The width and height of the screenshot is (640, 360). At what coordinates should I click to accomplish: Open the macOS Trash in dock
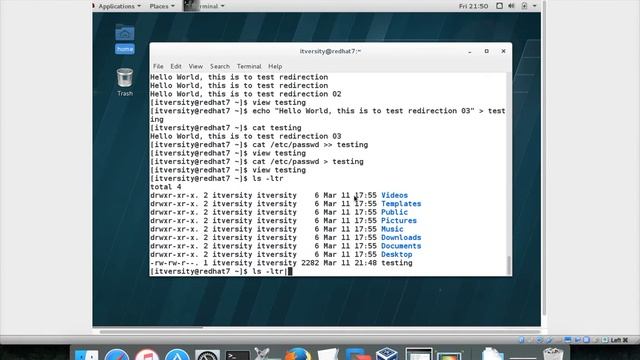tap(553, 354)
